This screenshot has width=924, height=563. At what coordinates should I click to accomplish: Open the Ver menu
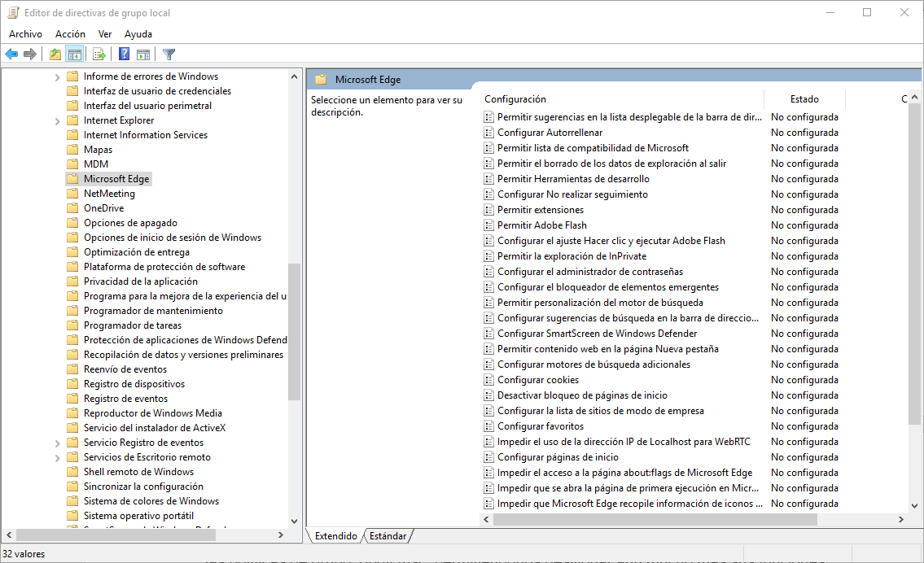[105, 34]
